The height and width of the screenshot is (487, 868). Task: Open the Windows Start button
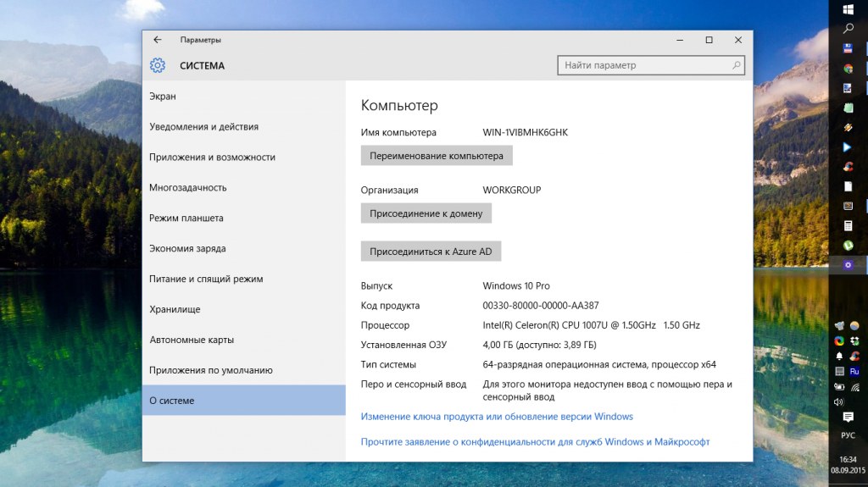(848, 9)
